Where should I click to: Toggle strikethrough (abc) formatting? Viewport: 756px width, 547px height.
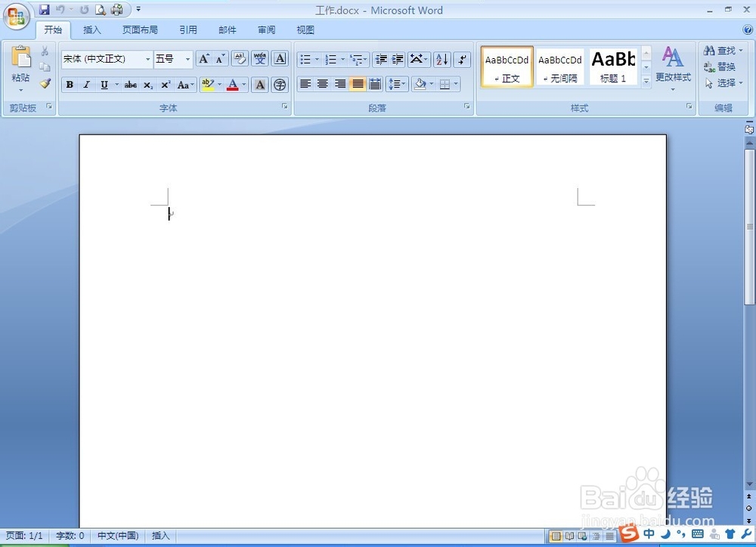click(130, 85)
